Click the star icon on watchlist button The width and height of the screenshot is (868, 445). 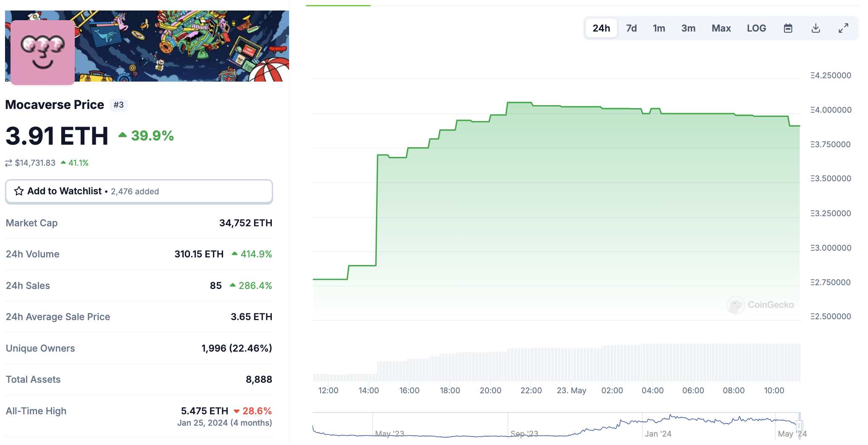19,191
